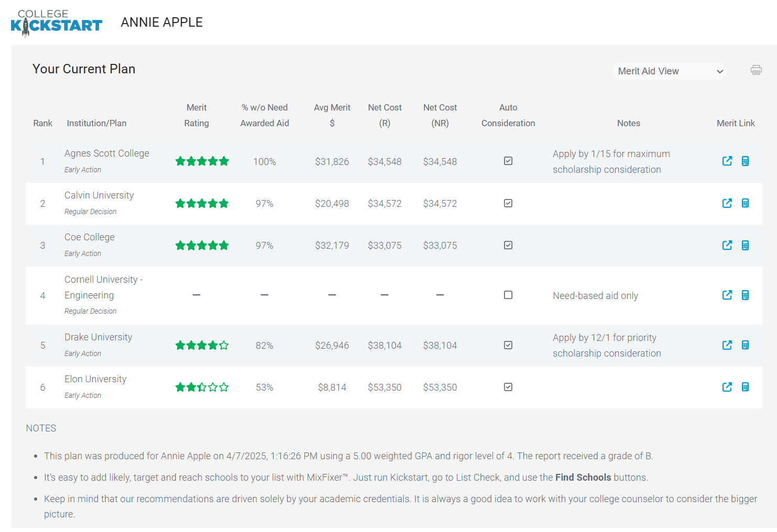Click Coe College five-star merit rating
Screen dimensions: 777x532
(x=202, y=245)
